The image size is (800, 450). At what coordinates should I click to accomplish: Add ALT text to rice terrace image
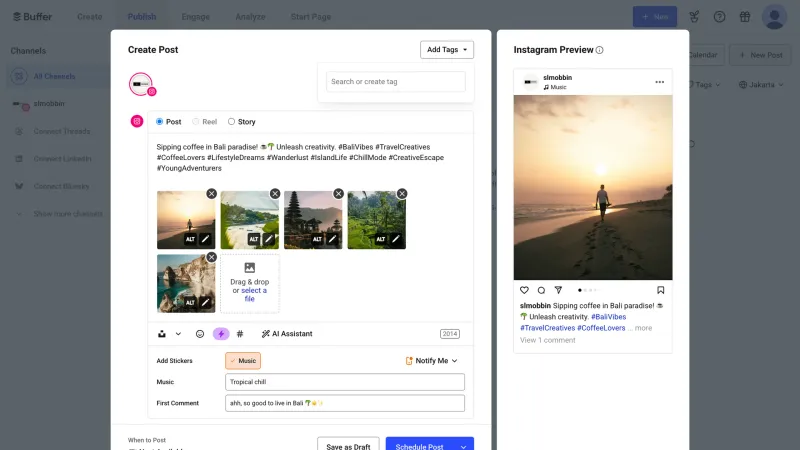[x=381, y=239]
